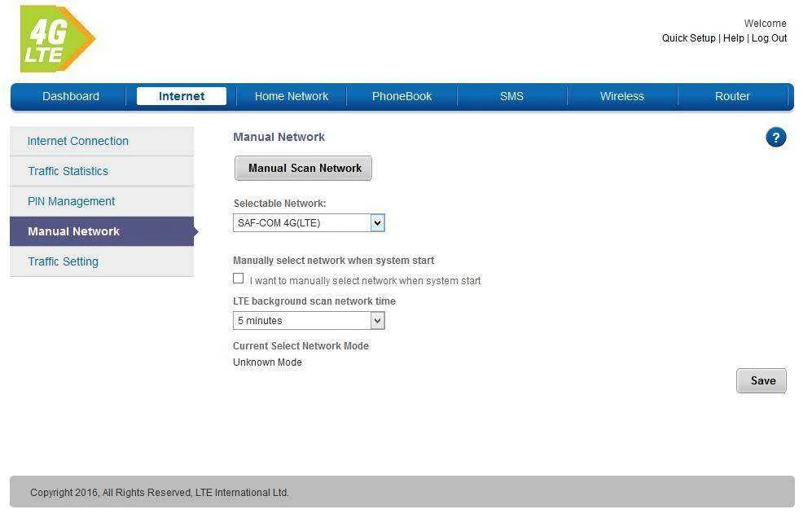Viewport: 812px width, 518px height.
Task: Click the Log Out link
Action: [x=769, y=37]
